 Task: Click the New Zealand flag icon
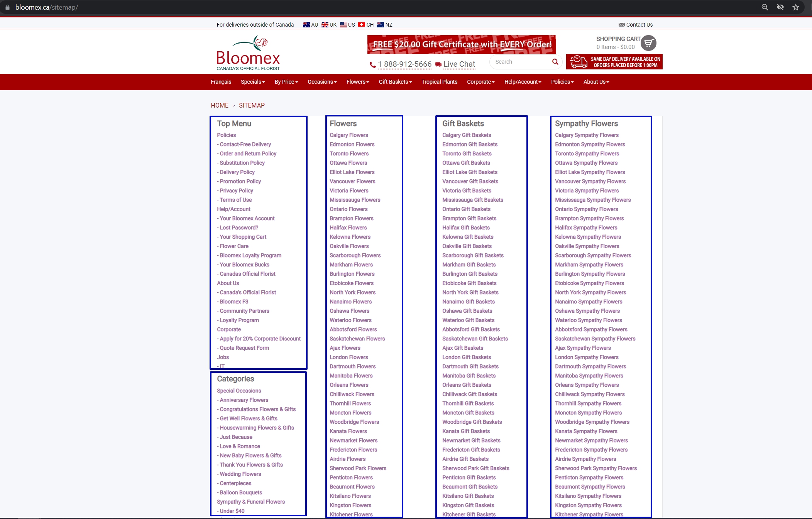tap(381, 25)
